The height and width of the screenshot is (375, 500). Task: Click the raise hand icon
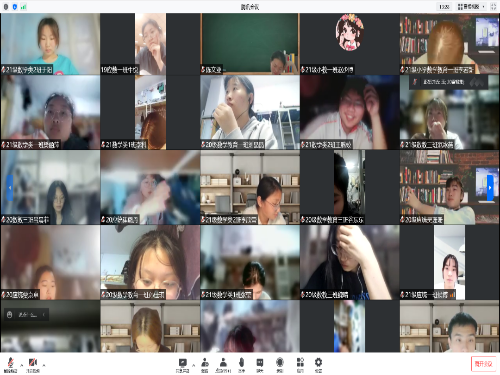242,365
